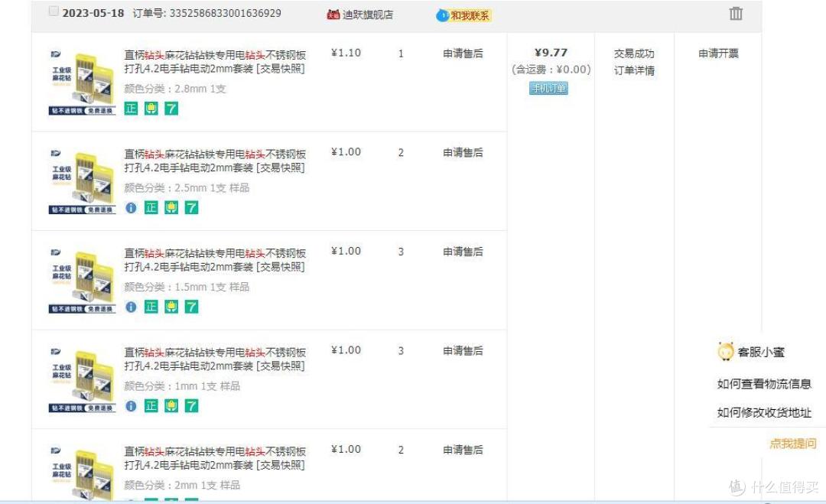Click 申请售后 for the 1mm drill bit
The image size is (826, 504).
[x=463, y=350]
